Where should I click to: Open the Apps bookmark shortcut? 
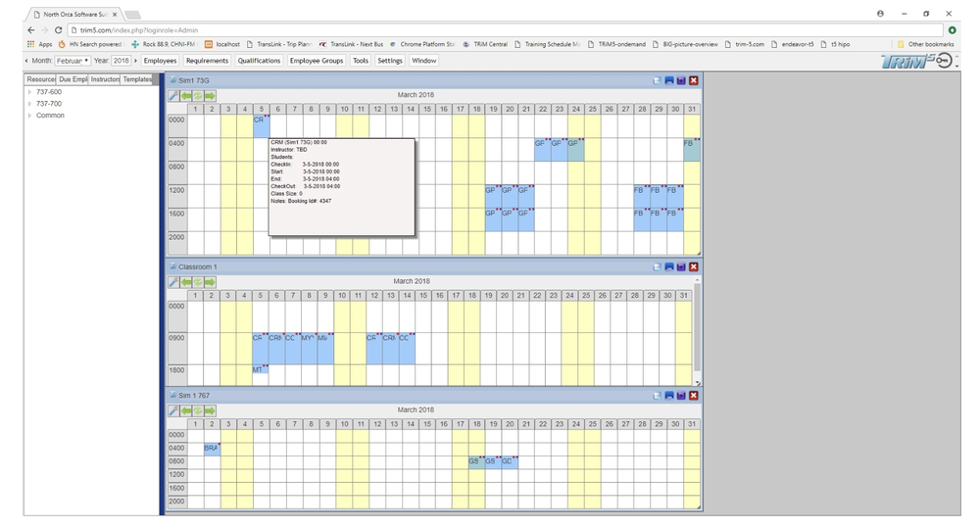click(40, 44)
